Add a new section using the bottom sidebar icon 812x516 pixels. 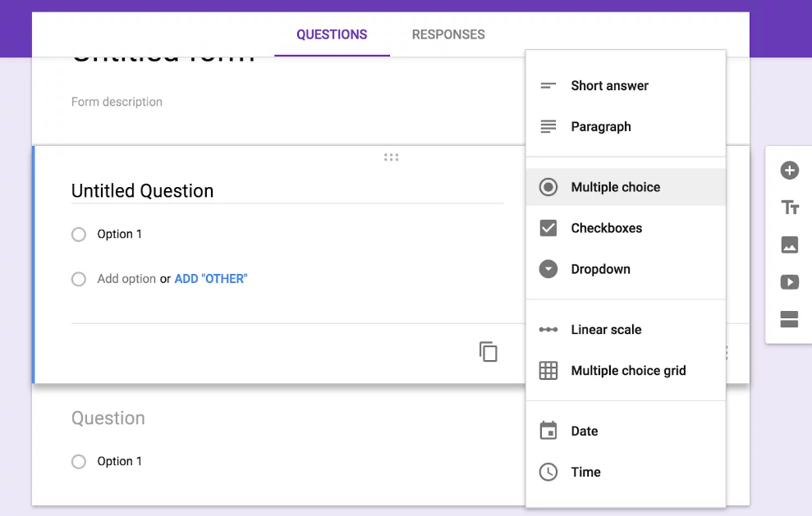coord(788,320)
